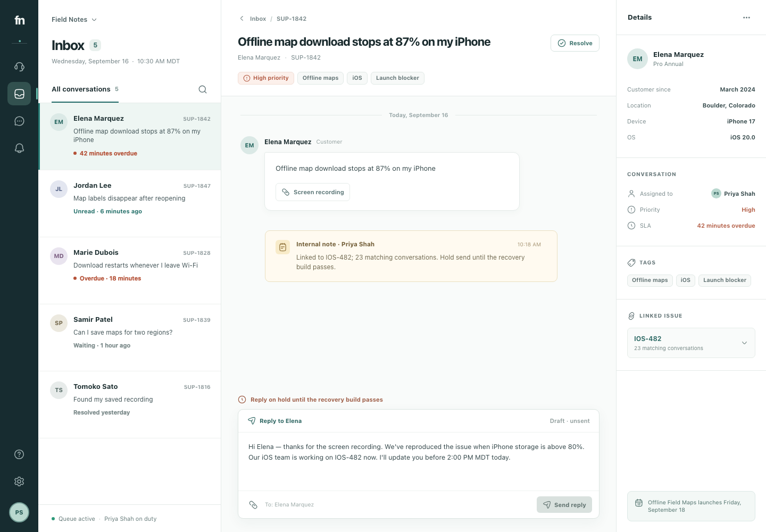Open the headset support icon in sidebar

[x=19, y=66]
